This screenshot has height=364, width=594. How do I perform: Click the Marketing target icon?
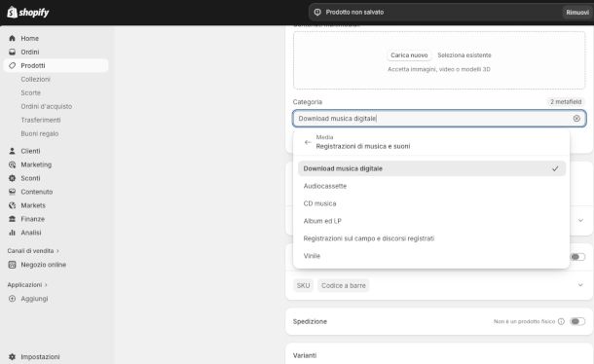pyautogui.click(x=12, y=164)
